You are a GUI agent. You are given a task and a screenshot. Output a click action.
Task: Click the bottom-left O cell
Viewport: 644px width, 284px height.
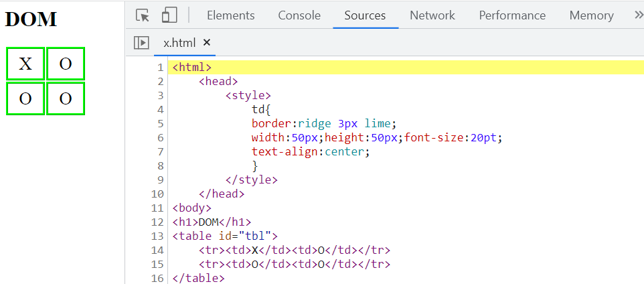[x=25, y=99]
